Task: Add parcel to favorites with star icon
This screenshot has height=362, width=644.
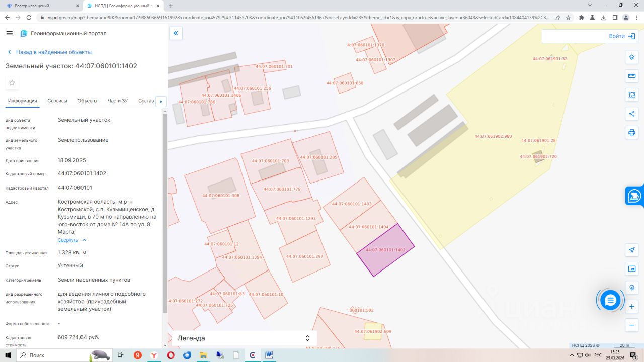Action: [12, 83]
